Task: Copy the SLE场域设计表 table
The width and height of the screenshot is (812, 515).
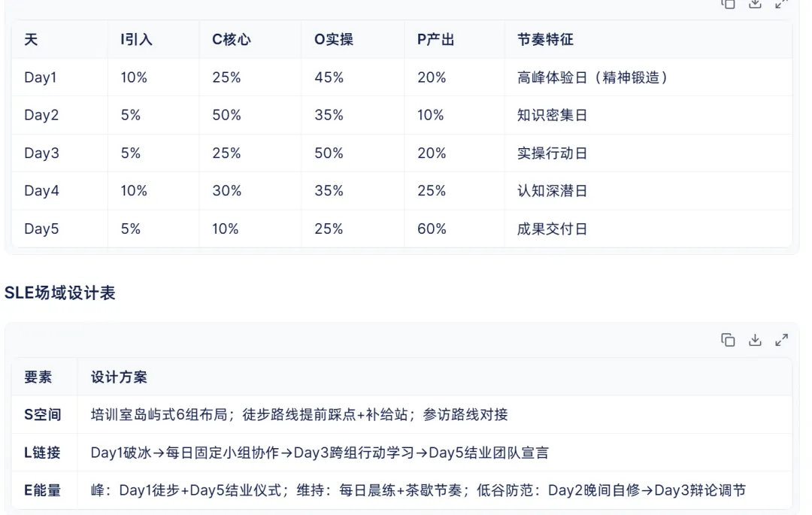Action: [x=728, y=340]
